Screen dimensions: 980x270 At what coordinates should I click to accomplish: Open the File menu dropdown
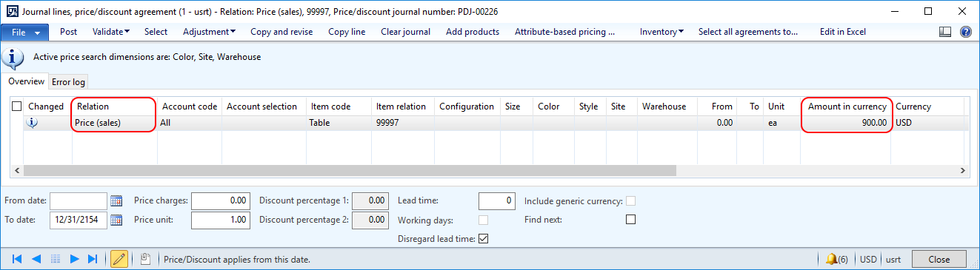[x=25, y=32]
